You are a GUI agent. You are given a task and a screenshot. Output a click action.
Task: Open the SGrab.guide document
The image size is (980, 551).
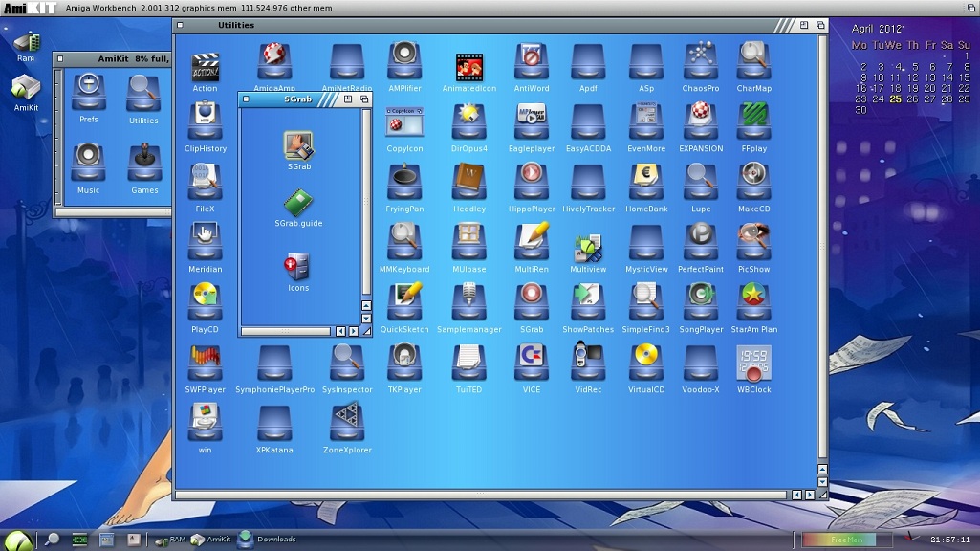[298, 203]
